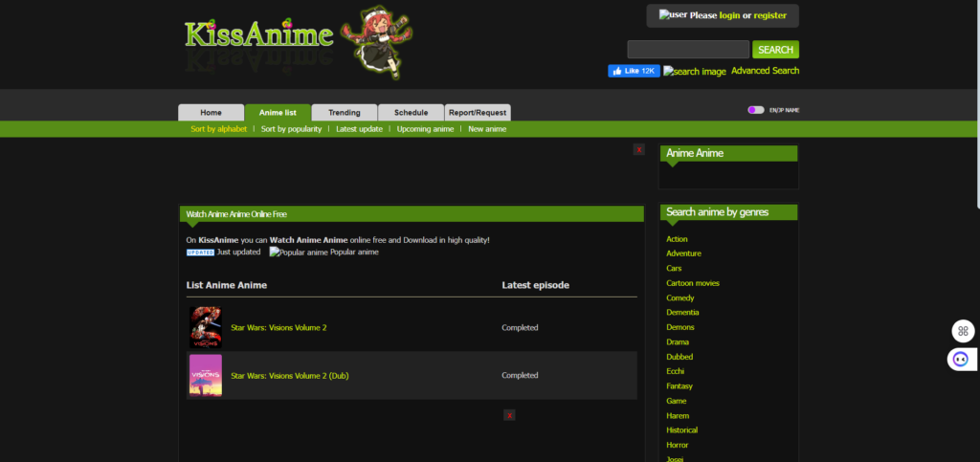The image size is (980, 462).
Task: Open the Report/Request tab
Action: coord(478,113)
